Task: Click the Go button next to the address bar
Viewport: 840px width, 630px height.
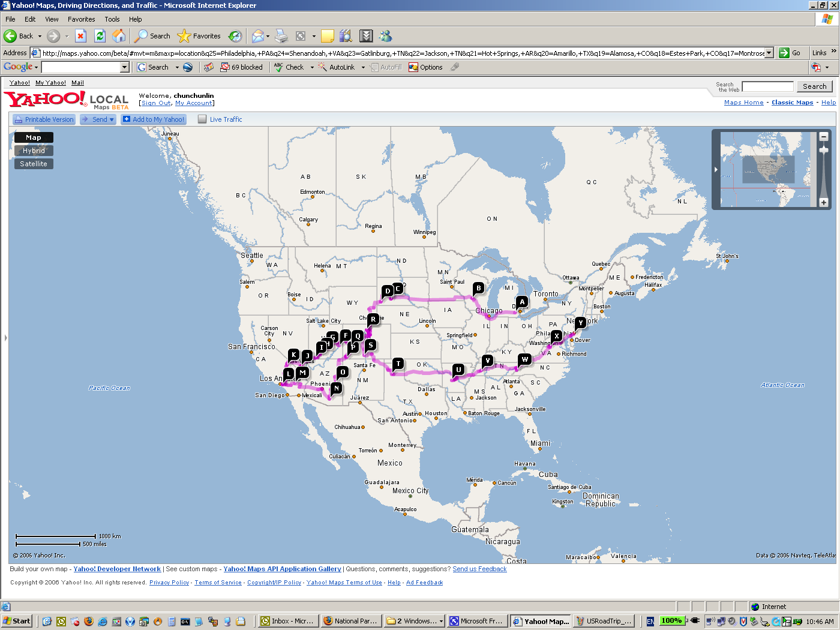Action: click(790, 53)
